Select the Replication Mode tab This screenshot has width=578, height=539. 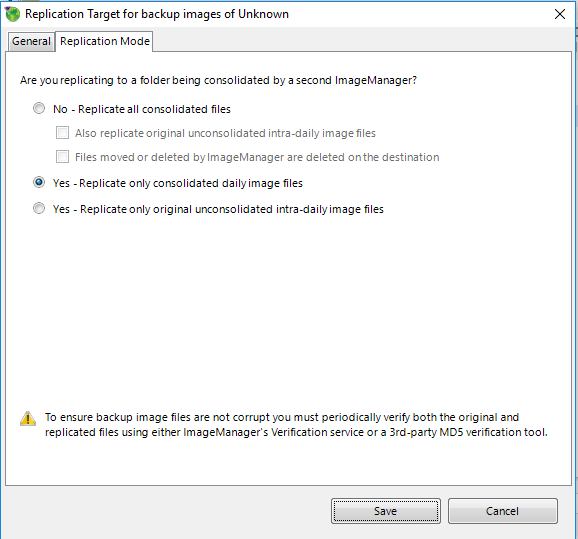105,41
